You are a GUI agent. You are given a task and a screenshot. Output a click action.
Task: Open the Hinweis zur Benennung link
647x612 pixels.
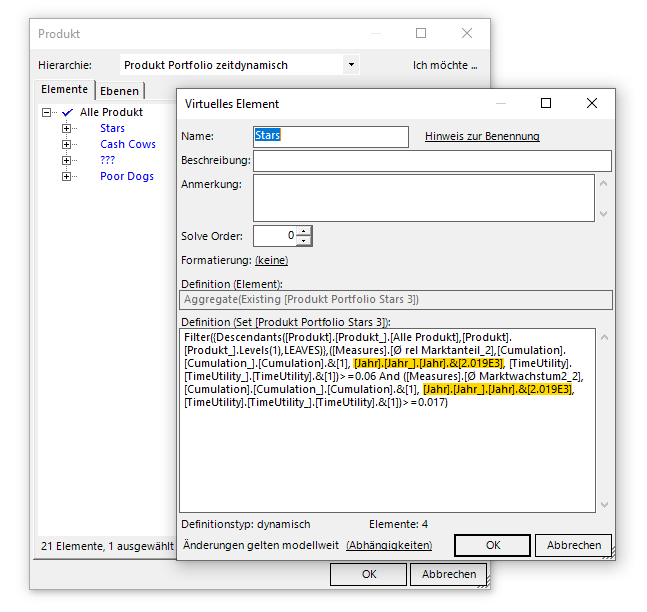click(482, 136)
